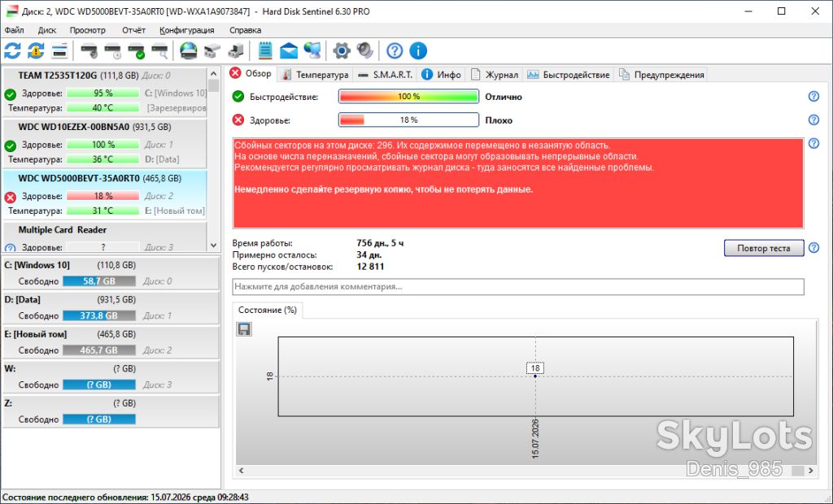Click the plain blue refresh arrows toolbar icon

12,51
